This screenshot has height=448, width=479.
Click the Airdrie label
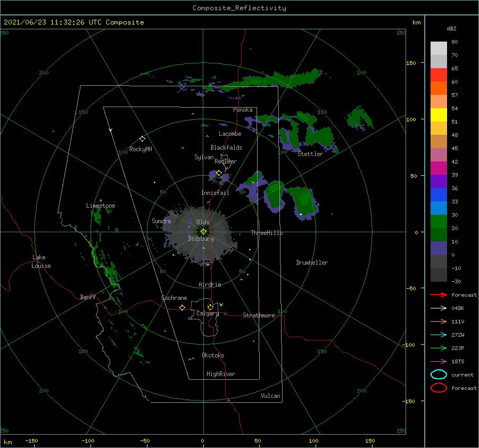click(210, 284)
